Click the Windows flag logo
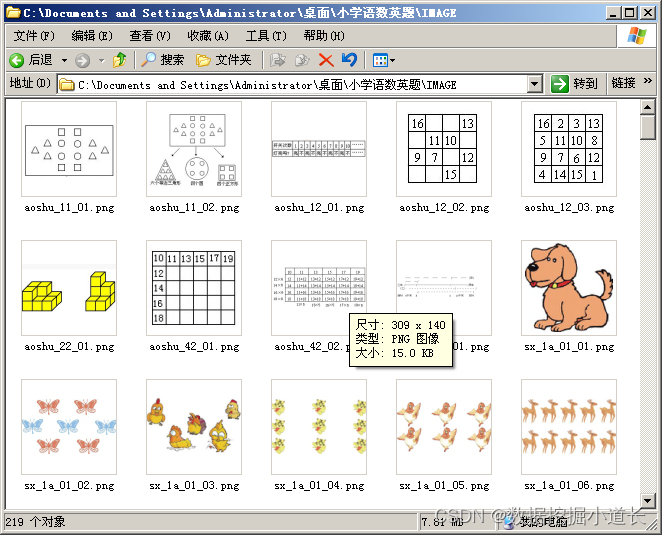 tap(637, 36)
